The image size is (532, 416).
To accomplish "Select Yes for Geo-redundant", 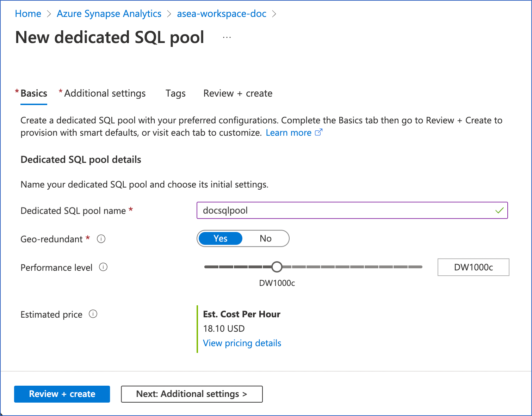I will [221, 239].
